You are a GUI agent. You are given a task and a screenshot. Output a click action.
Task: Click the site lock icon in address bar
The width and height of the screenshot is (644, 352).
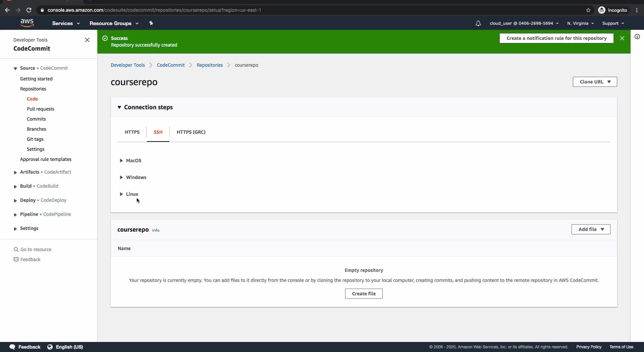42,10
